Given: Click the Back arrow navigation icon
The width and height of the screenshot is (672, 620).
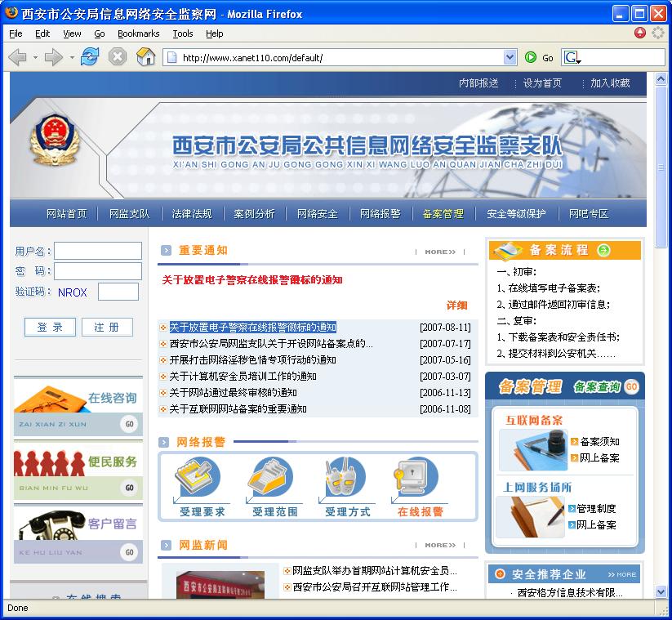Looking at the screenshot, I should pyautogui.click(x=18, y=57).
